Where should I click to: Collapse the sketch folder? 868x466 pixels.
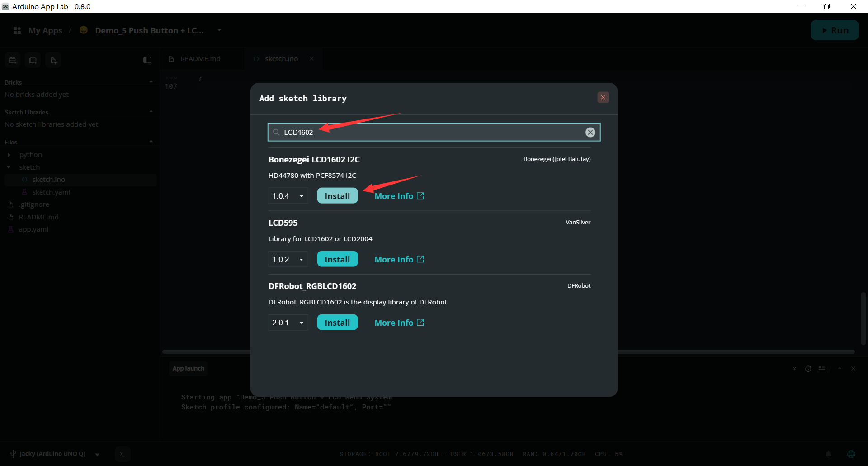coord(9,167)
